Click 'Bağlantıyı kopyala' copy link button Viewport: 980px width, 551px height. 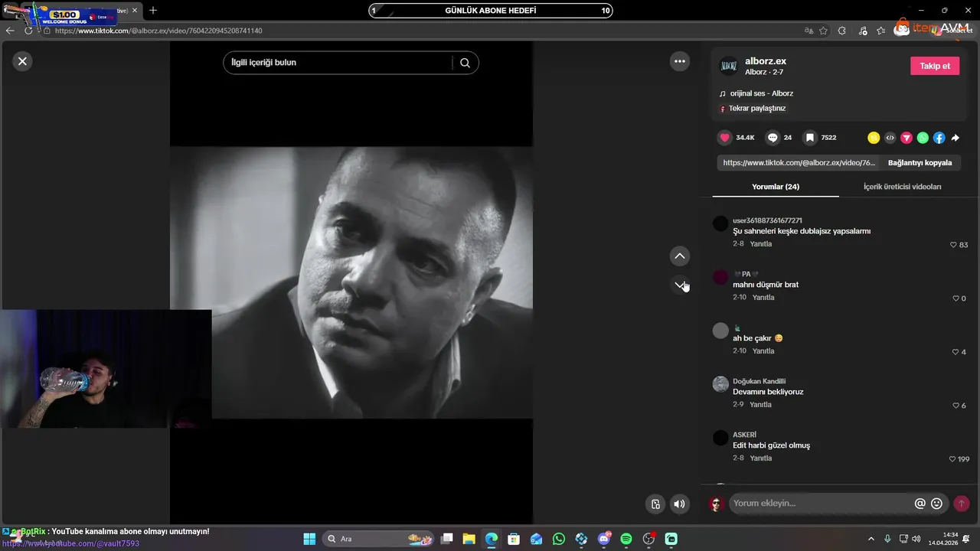pyautogui.click(x=920, y=162)
